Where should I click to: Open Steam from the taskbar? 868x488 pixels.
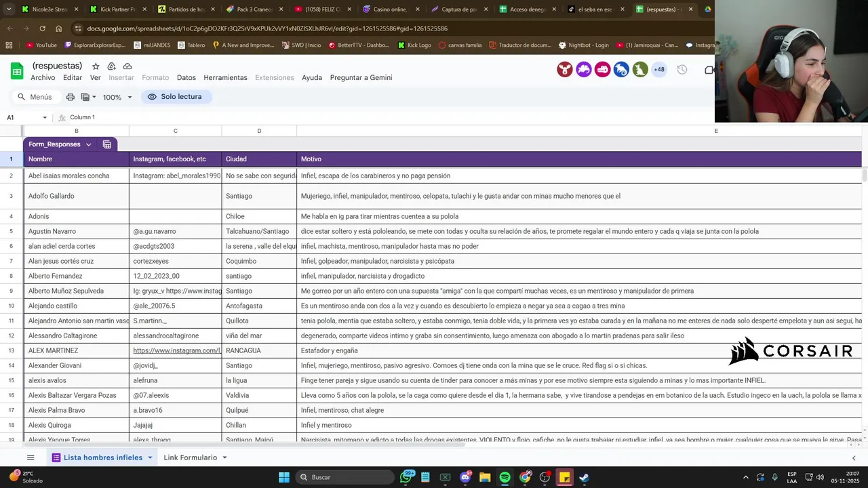584,477
